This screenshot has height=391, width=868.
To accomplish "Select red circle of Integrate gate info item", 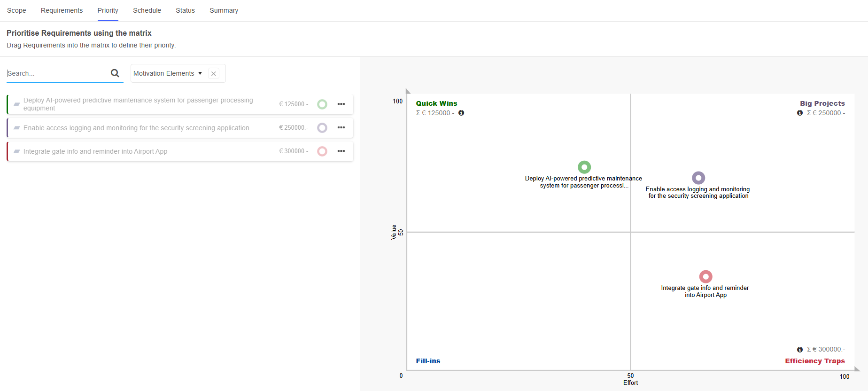I will tap(322, 151).
